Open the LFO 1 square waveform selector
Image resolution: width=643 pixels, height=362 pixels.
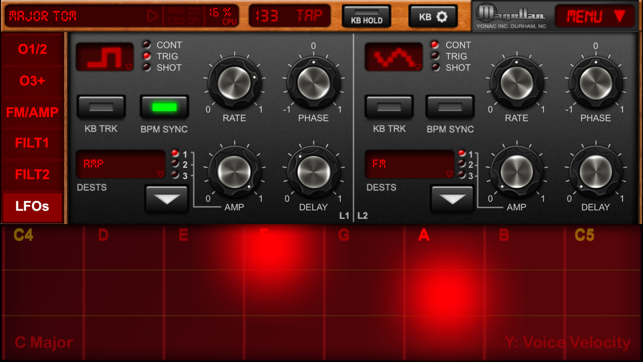coord(105,57)
